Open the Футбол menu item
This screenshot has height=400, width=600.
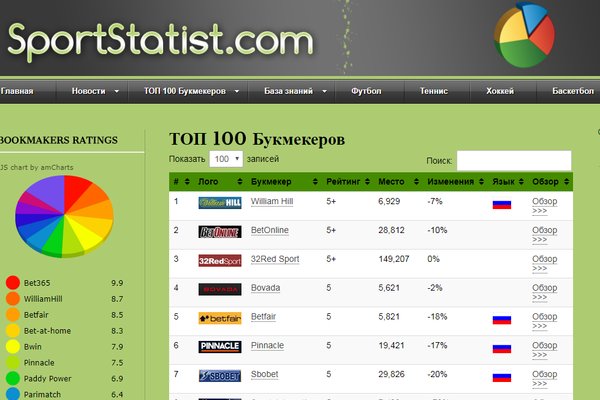(x=366, y=91)
